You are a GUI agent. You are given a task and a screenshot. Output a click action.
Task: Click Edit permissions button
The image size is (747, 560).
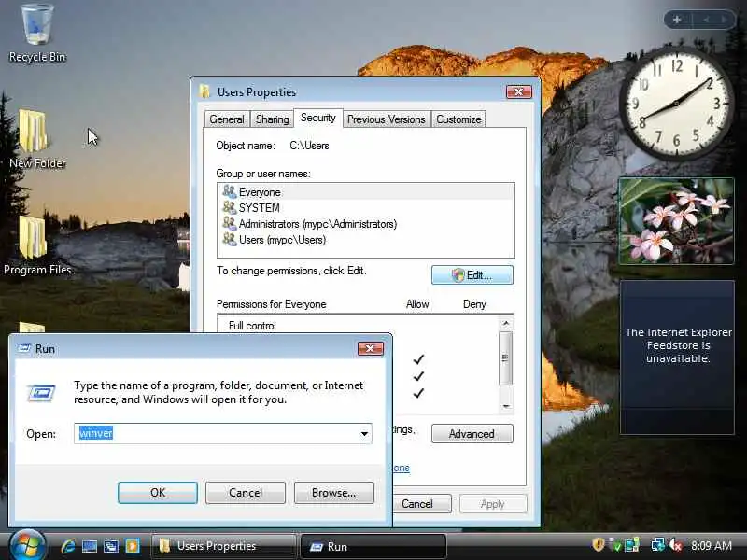tap(472, 274)
